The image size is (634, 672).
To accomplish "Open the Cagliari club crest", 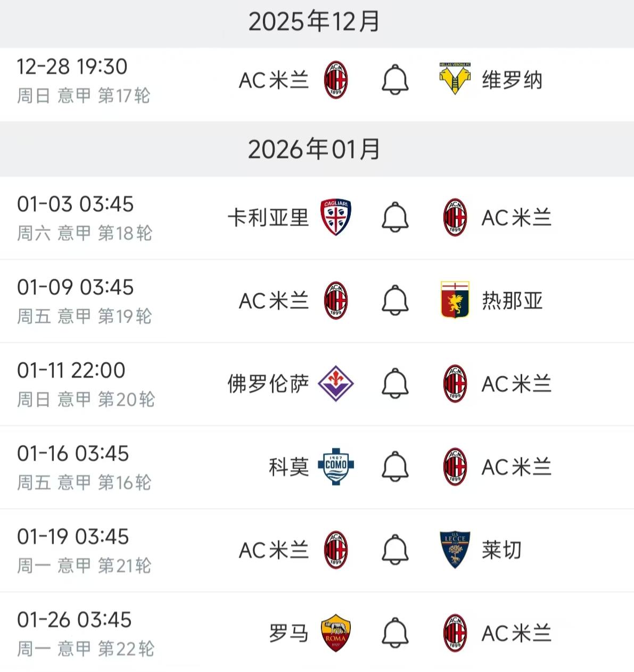I will click(x=336, y=217).
